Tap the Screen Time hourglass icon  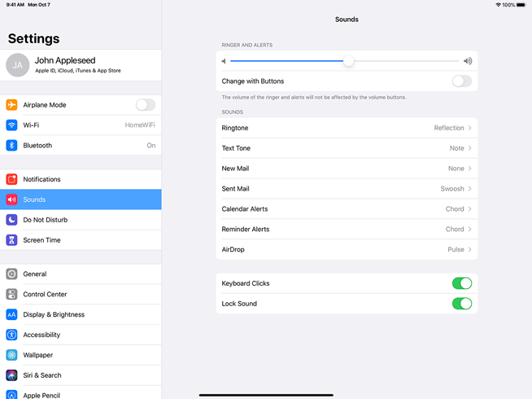click(11, 240)
